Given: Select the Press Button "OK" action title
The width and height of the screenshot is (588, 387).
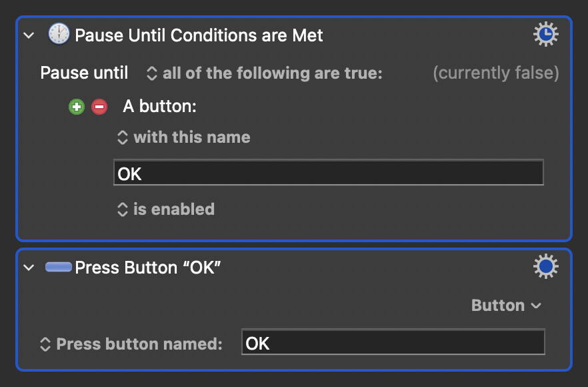Looking at the screenshot, I should coord(148,268).
